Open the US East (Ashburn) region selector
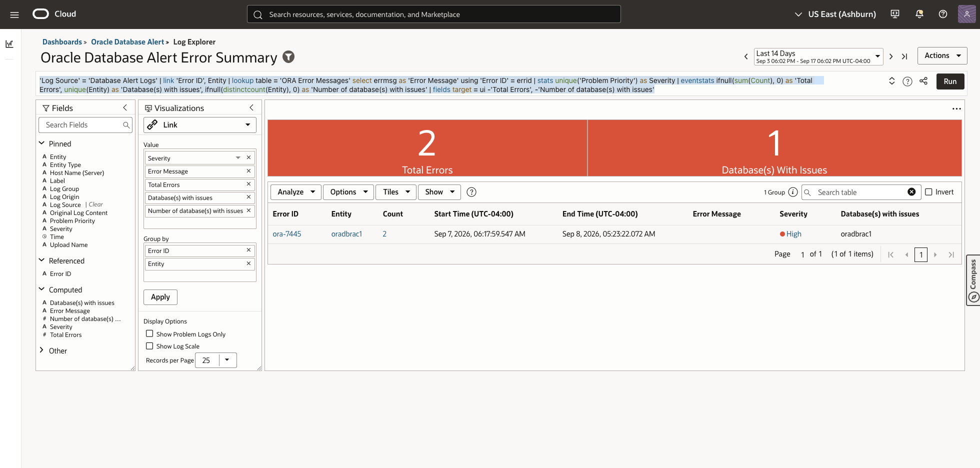 (x=835, y=14)
